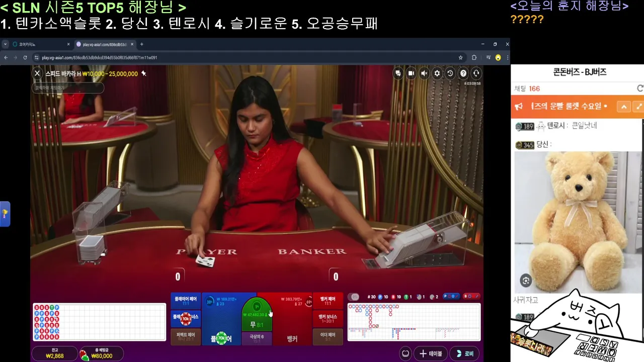644x362 pixels.
Task: Click the 콘돈버즈 - BJ버즈 chat title
Action: coord(580,72)
